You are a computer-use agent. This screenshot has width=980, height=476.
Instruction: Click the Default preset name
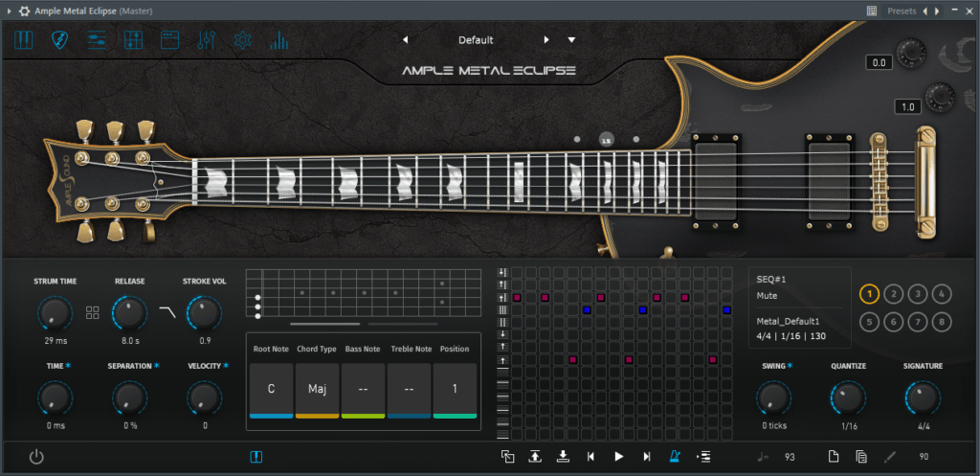476,40
